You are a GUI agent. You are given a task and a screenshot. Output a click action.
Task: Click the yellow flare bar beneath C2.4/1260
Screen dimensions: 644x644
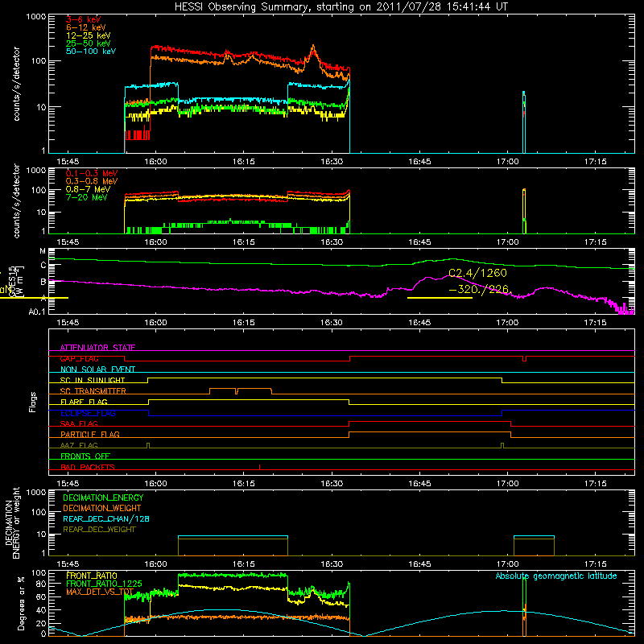[x=440, y=298]
